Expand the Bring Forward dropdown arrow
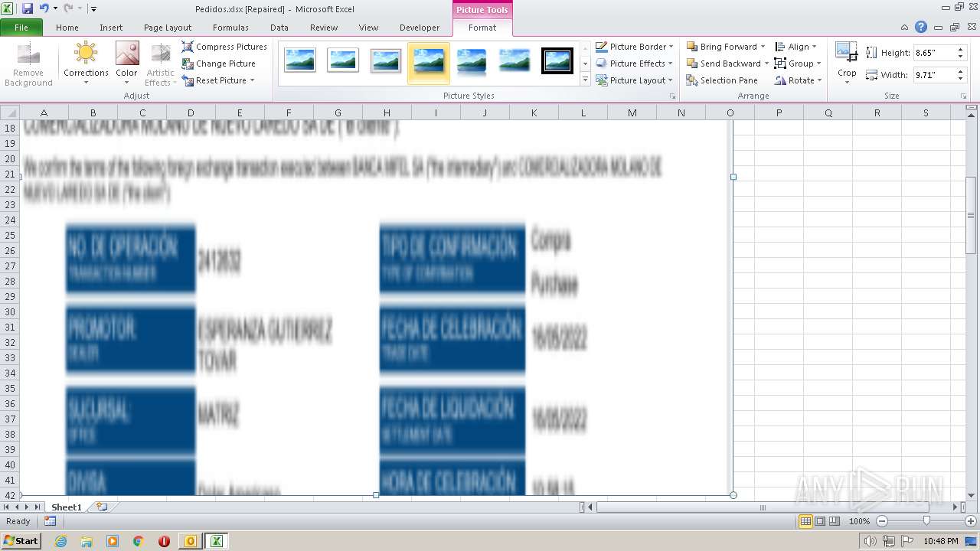The height and width of the screenshot is (551, 980). [763, 47]
